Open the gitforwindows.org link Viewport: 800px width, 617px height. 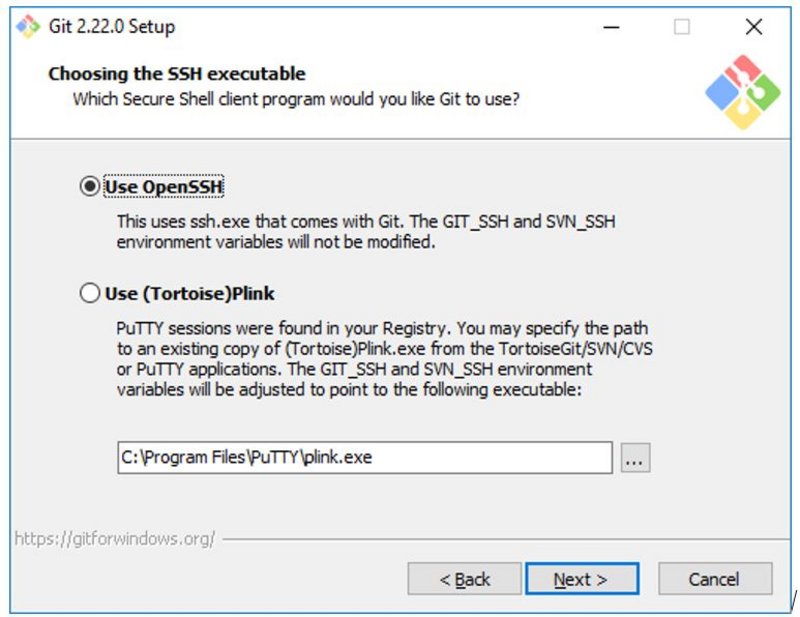tap(114, 539)
